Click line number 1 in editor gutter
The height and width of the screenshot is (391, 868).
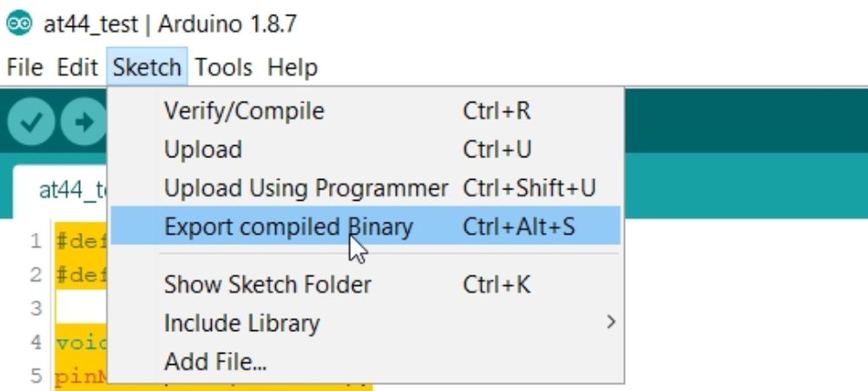(x=36, y=241)
